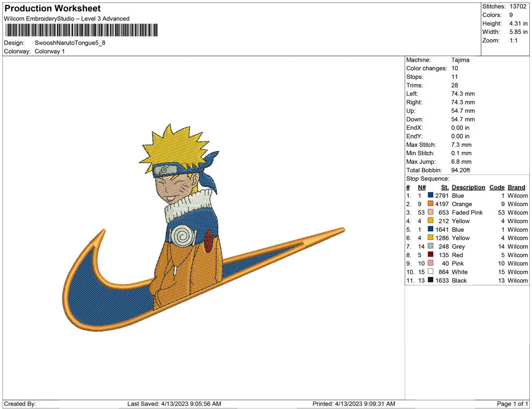Click the Min Stitch value "0.1 mm"
The height and width of the screenshot is (409, 532).
coord(461,153)
